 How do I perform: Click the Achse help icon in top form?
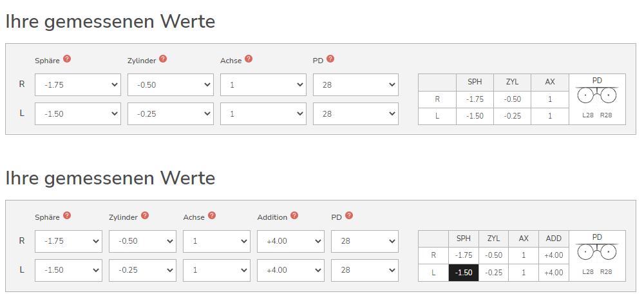coord(249,59)
